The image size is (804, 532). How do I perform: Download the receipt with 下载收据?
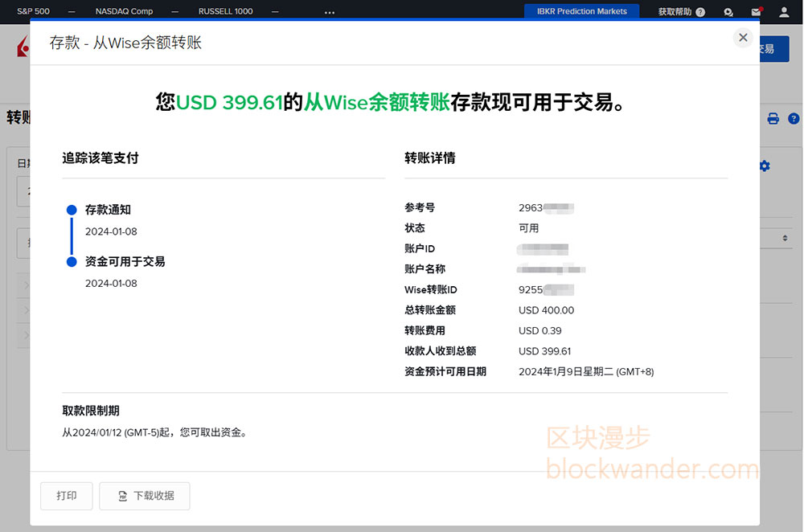(145, 496)
